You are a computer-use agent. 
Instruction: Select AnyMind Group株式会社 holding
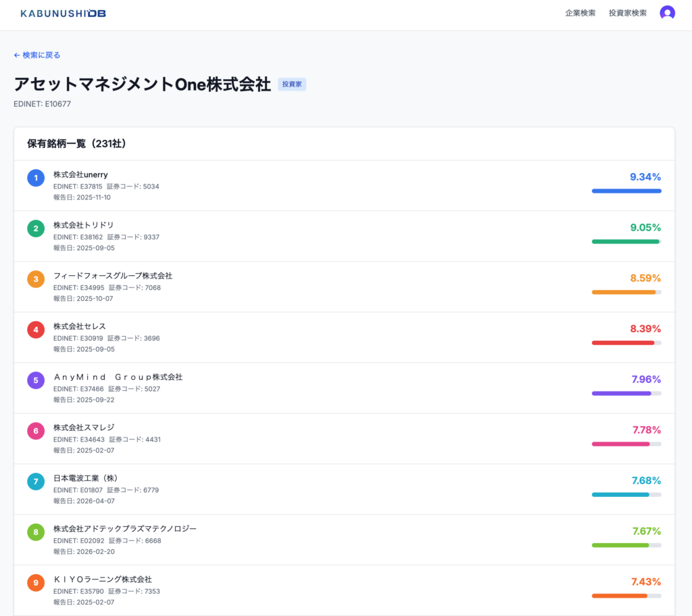[118, 377]
